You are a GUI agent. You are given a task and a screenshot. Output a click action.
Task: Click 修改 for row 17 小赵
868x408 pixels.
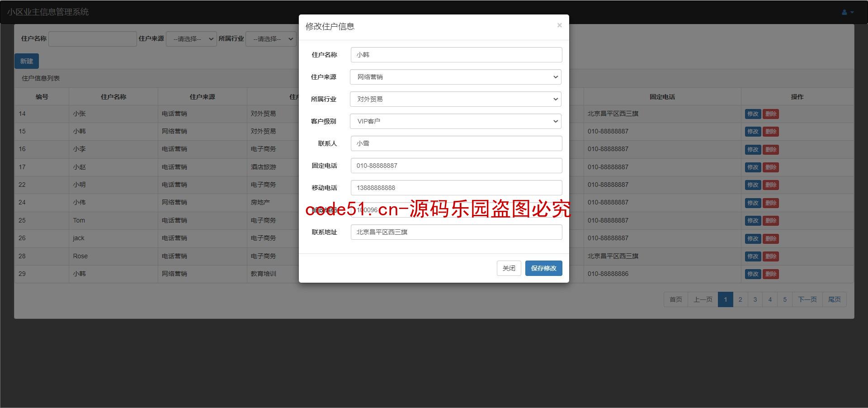753,167
